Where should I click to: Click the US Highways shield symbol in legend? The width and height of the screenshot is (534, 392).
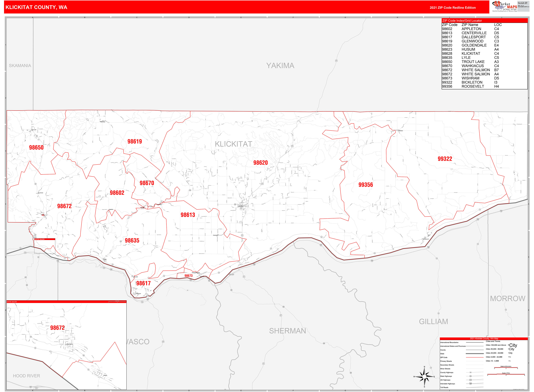pyautogui.click(x=470, y=380)
